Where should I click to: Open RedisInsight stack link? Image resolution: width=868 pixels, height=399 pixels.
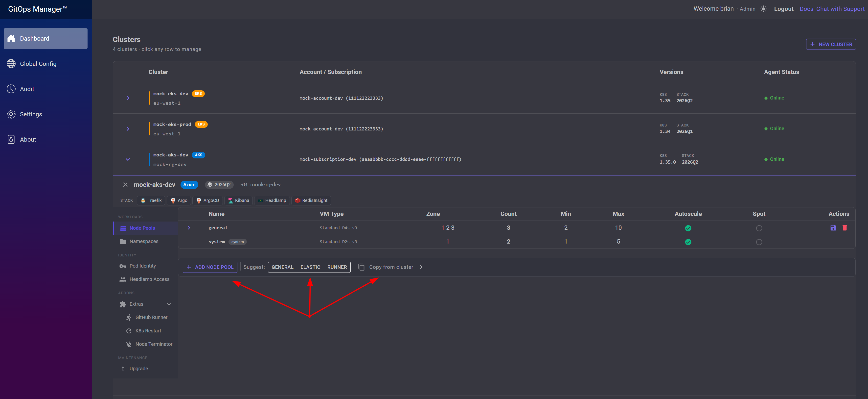click(x=311, y=200)
